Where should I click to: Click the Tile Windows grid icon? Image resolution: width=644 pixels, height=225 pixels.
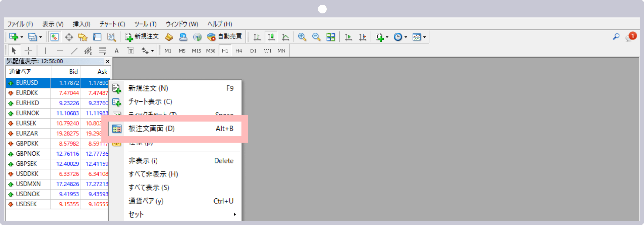(330, 37)
